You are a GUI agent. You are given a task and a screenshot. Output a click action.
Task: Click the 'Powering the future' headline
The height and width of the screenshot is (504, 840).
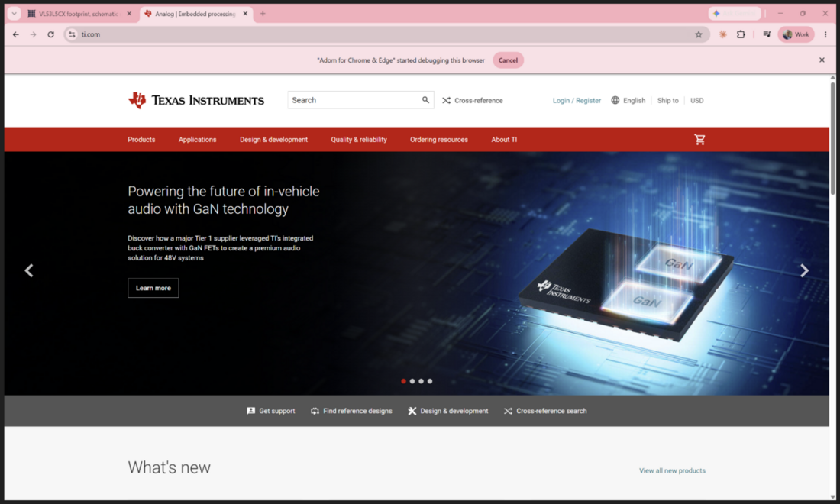pos(224,200)
